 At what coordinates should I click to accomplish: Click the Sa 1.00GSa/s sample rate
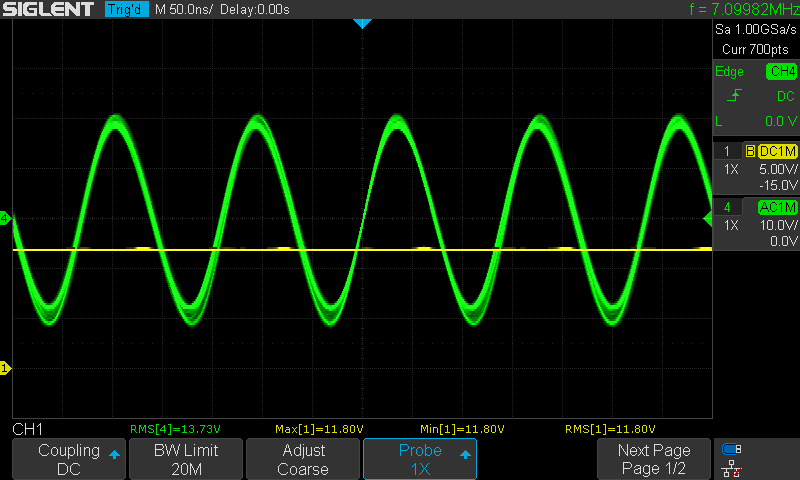pyautogui.click(x=756, y=30)
